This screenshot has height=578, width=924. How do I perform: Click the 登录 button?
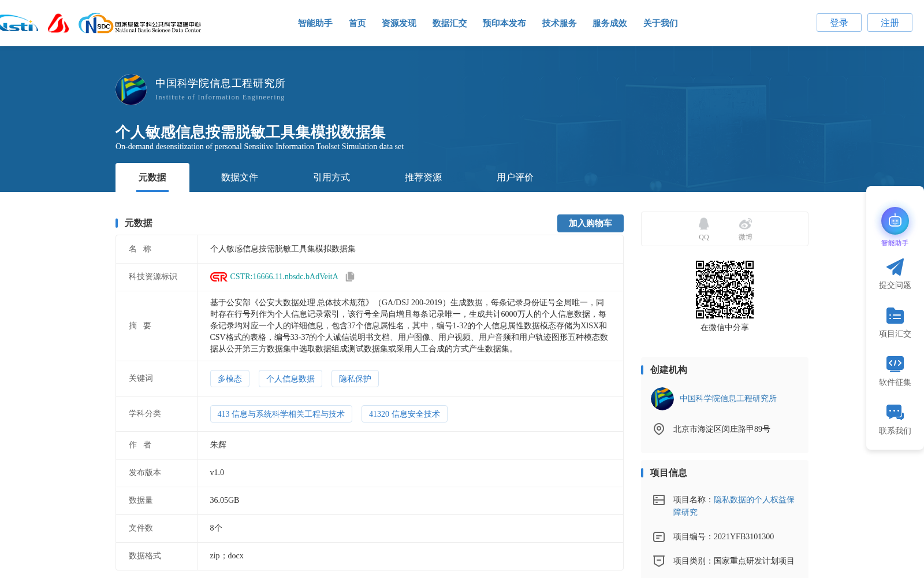pyautogui.click(x=839, y=23)
